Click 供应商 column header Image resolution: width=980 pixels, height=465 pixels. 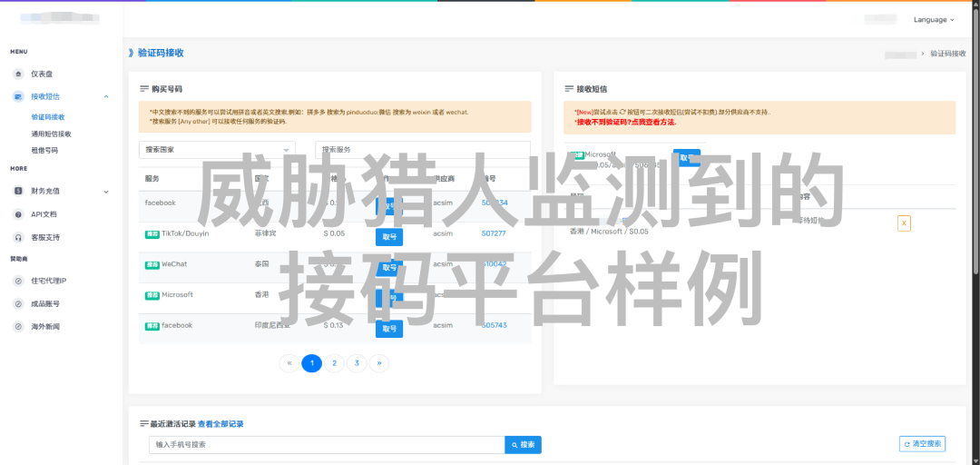pyautogui.click(x=444, y=178)
